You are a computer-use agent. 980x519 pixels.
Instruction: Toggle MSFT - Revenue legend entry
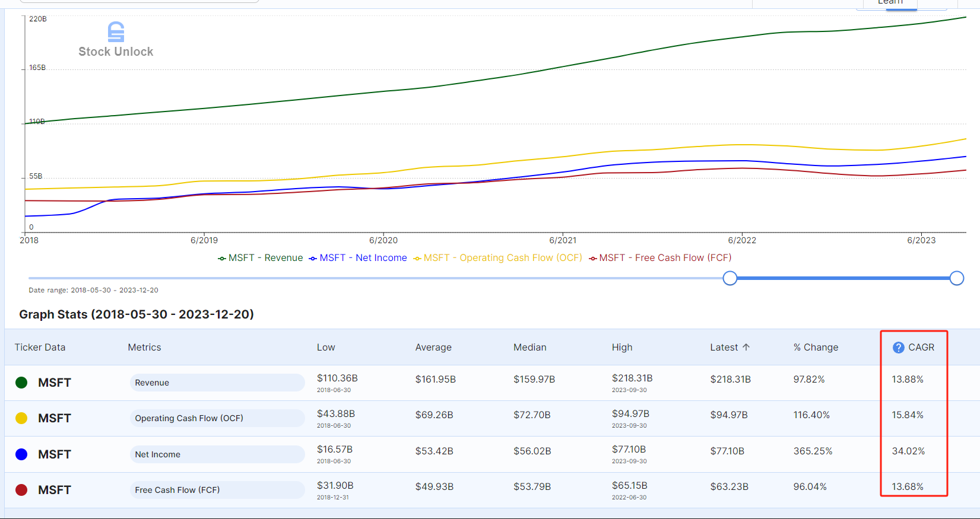tap(261, 258)
